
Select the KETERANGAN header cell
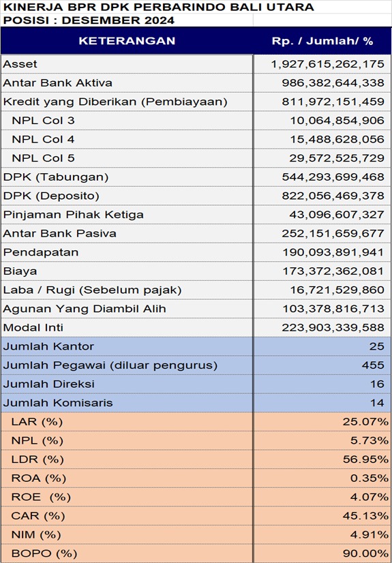click(127, 41)
